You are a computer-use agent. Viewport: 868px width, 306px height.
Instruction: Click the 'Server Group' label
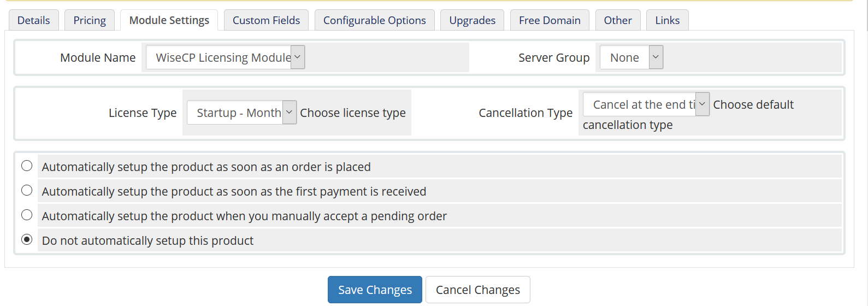tap(554, 57)
